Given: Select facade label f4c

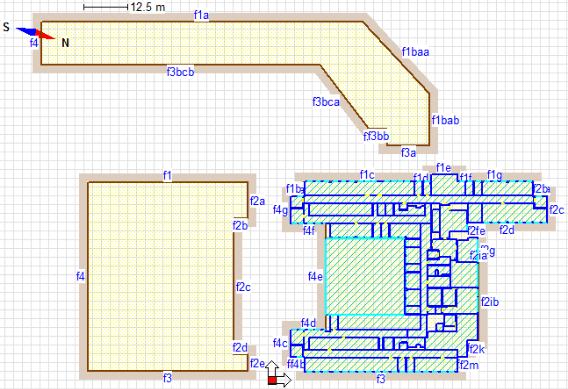Looking at the screenshot, I should click(280, 343).
